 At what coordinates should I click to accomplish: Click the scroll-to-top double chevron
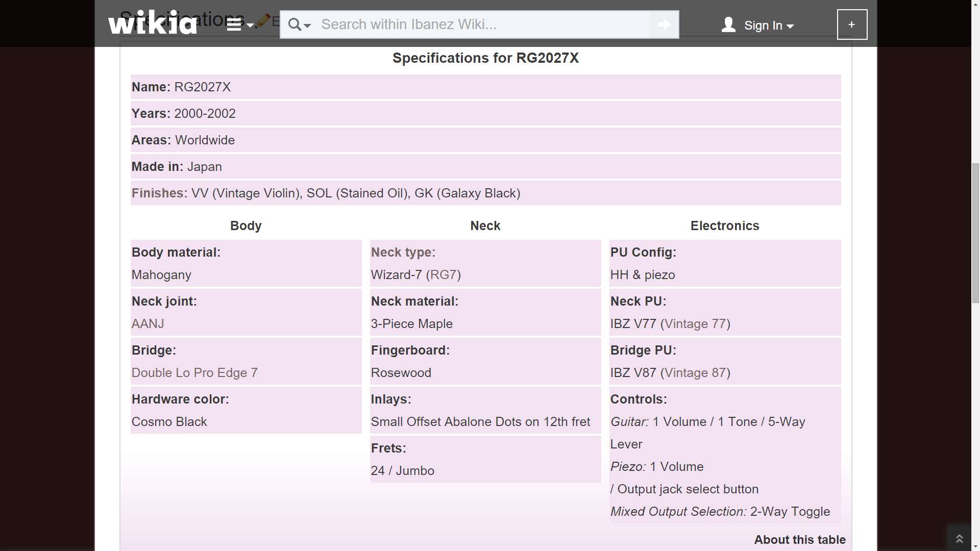point(959,539)
